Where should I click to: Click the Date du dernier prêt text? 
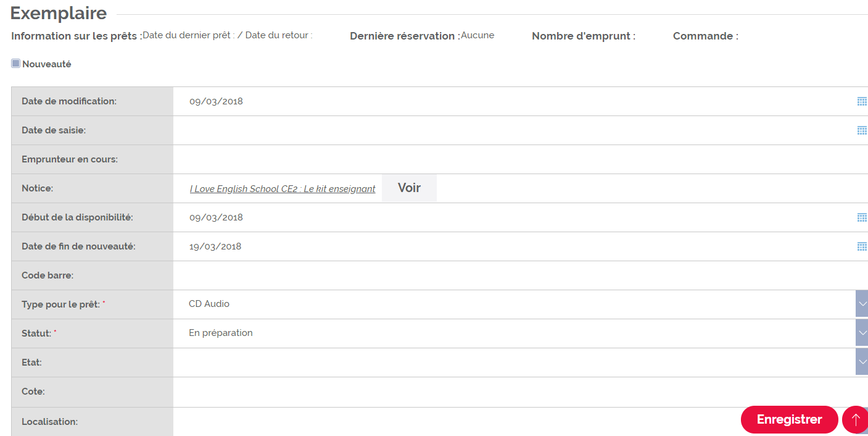click(188, 35)
